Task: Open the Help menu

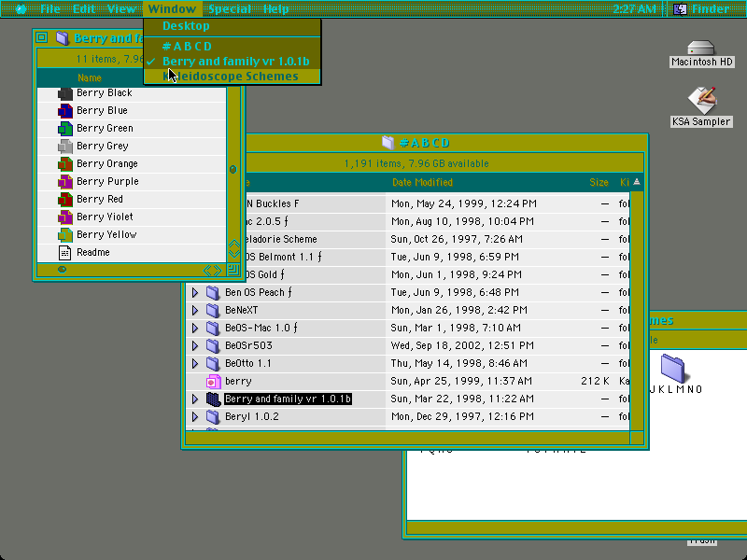Action: click(275, 8)
